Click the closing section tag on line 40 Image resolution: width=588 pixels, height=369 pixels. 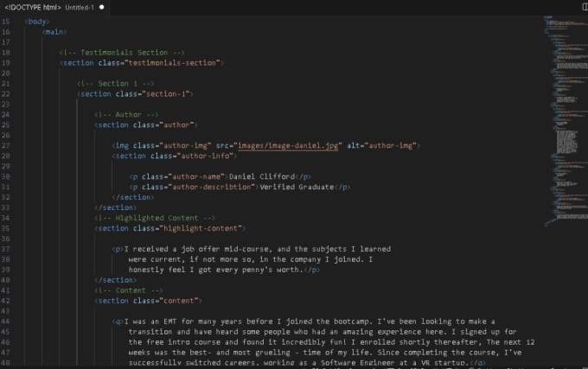116,280
